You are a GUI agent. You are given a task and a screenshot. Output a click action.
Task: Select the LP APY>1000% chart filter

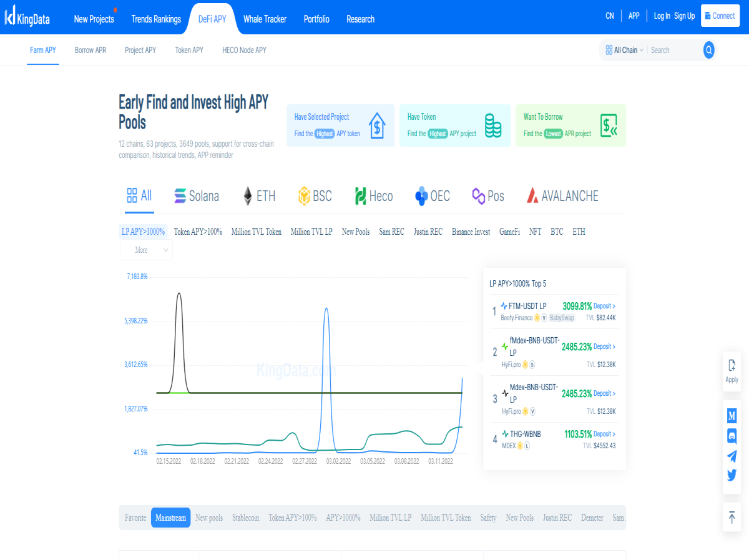coord(144,232)
